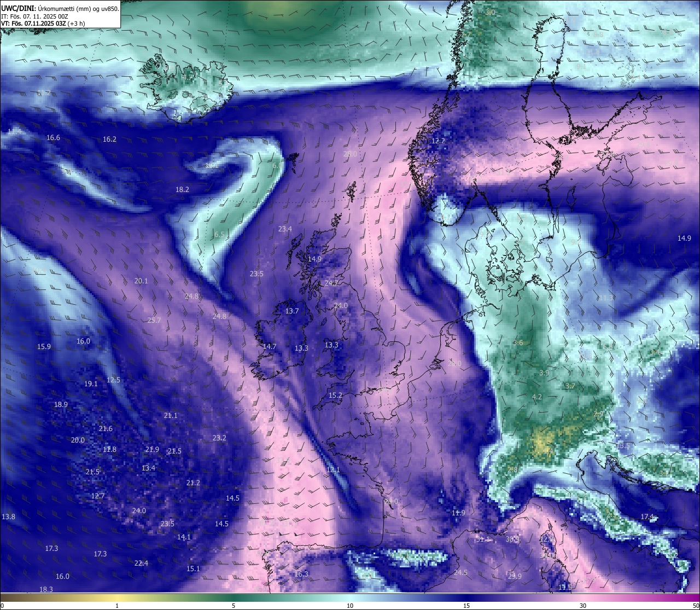The height and width of the screenshot is (610, 700).
Task: Click the map value 18.3
Action: (46, 590)
